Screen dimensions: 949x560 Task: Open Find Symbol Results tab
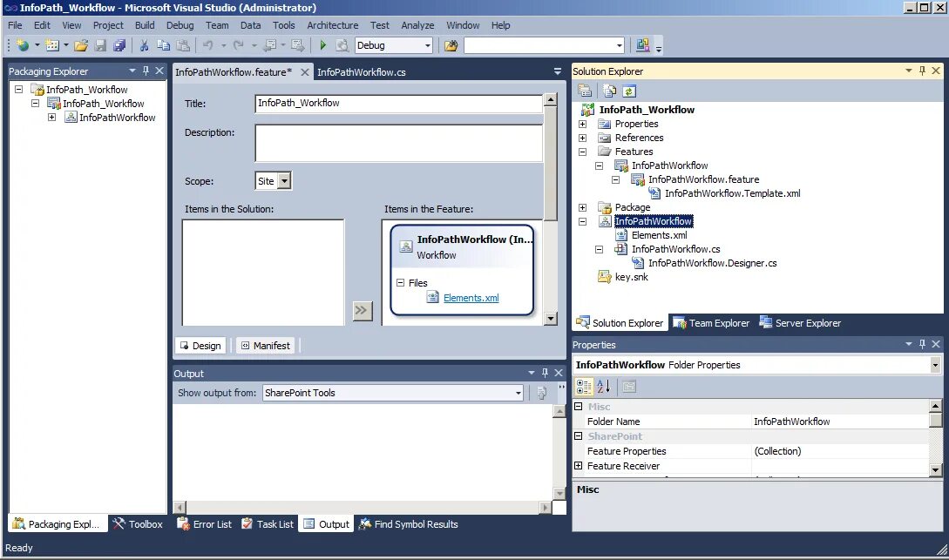click(x=409, y=524)
